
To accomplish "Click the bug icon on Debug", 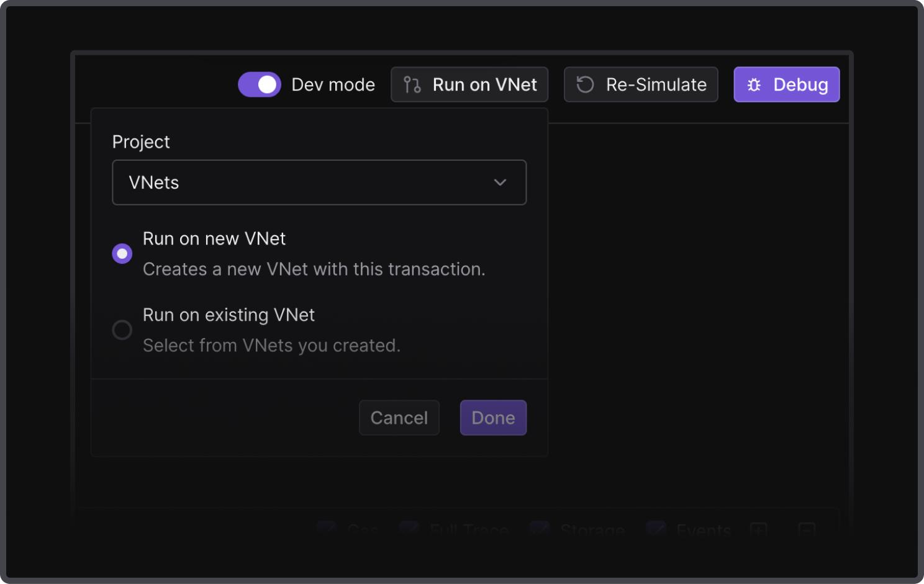I will pos(754,85).
